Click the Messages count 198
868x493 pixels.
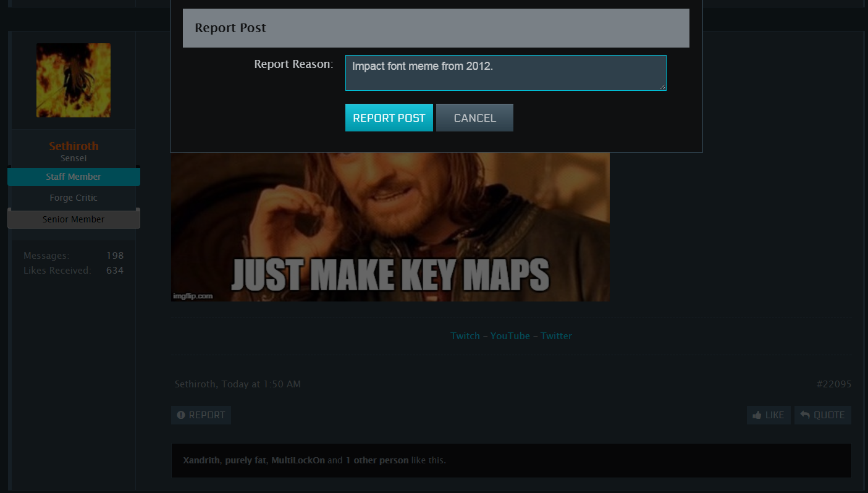[115, 256]
